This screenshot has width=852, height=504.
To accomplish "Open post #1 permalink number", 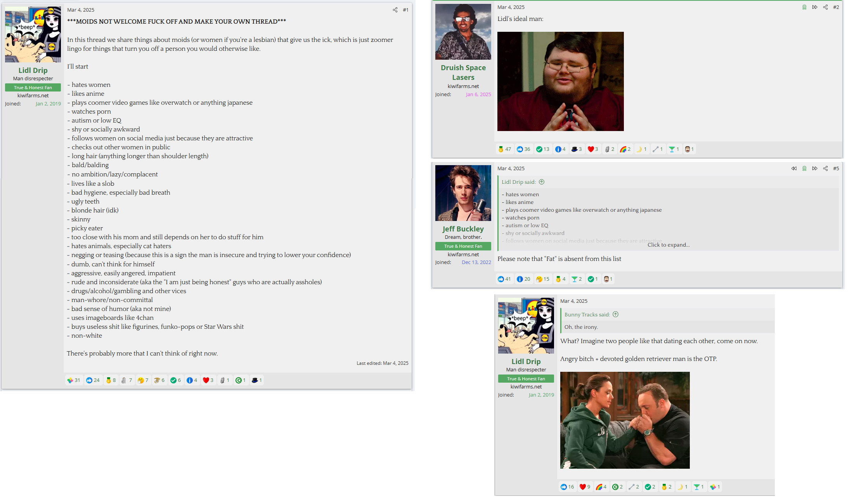I will click(405, 10).
